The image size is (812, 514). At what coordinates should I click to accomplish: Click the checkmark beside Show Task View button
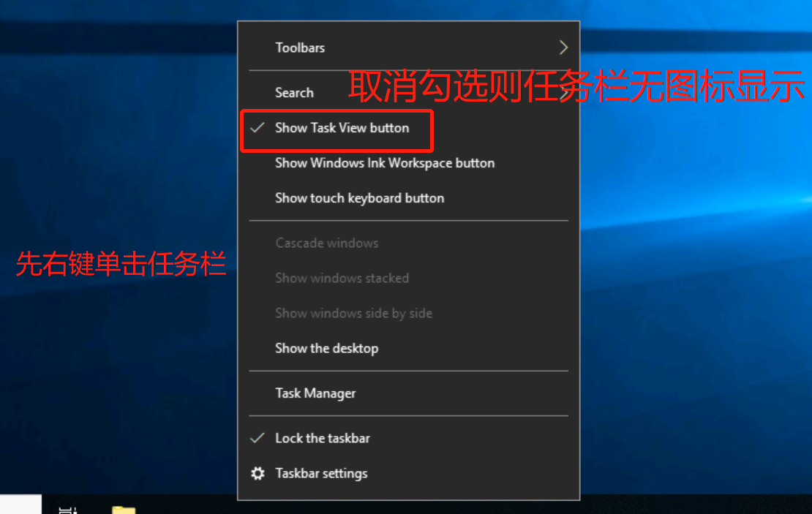coord(257,128)
